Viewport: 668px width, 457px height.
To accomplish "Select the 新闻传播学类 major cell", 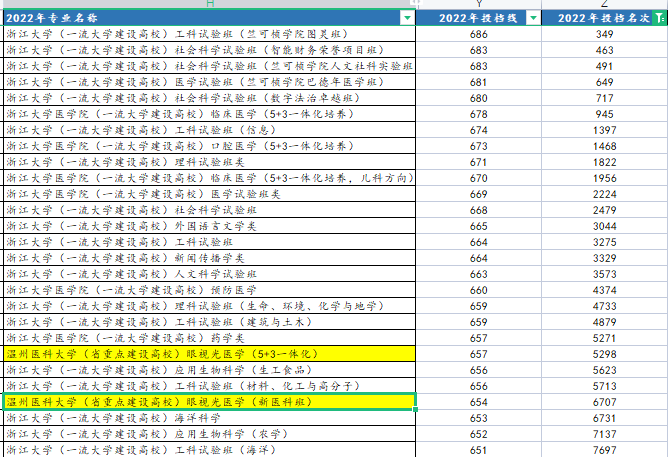I will coord(209,258).
